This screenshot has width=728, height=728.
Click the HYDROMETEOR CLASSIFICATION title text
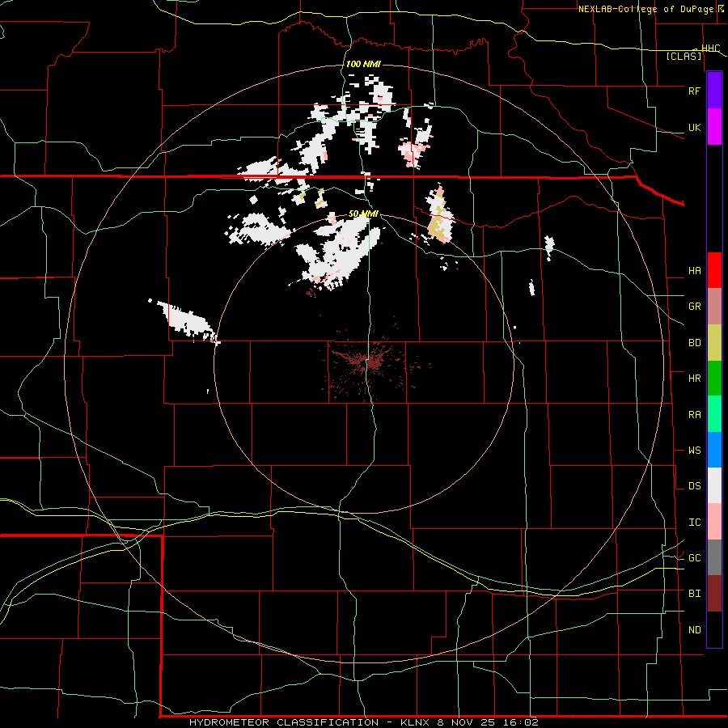[284, 722]
